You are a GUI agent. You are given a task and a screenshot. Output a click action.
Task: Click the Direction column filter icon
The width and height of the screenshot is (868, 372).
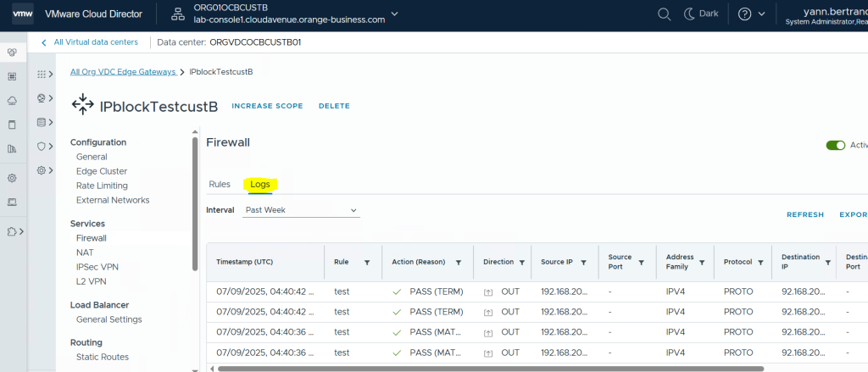[x=522, y=263]
